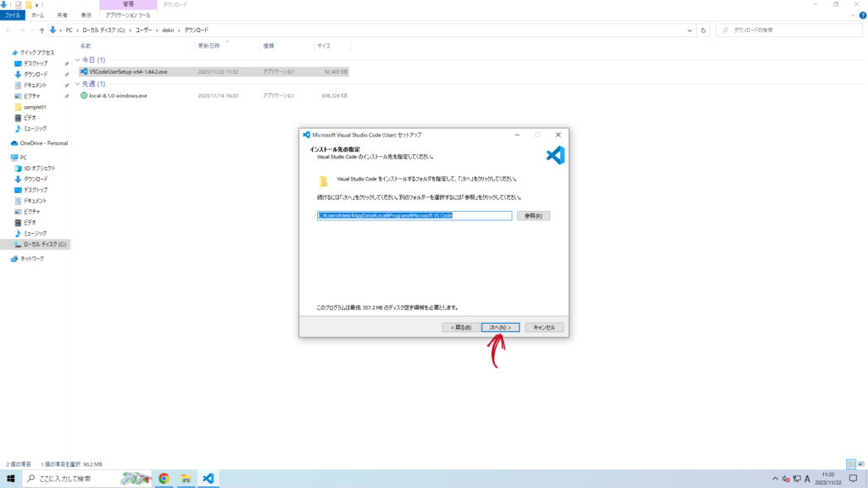Expand the Explorer ribbon chevron
This screenshot has width=868, height=488.
853,15
